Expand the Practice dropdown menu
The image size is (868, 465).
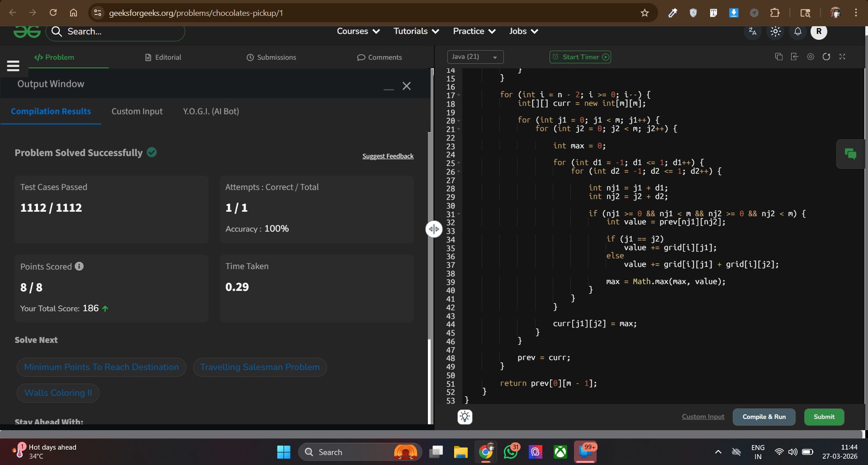pyautogui.click(x=474, y=31)
